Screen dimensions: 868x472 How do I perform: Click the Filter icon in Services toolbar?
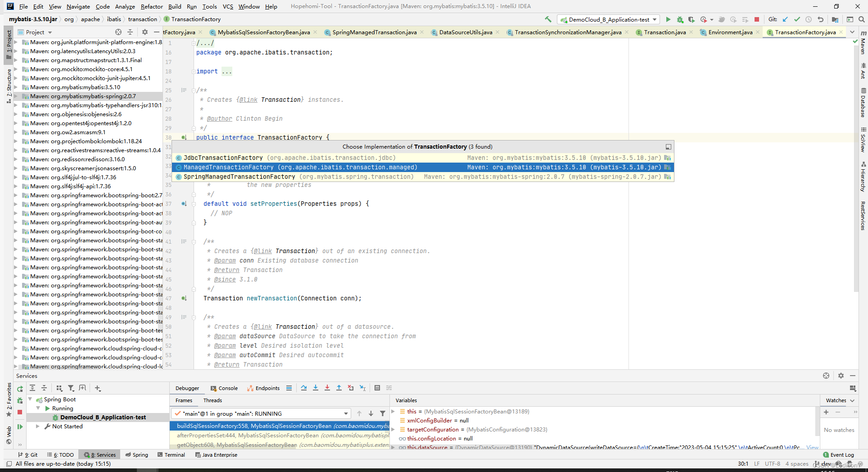tap(71, 388)
